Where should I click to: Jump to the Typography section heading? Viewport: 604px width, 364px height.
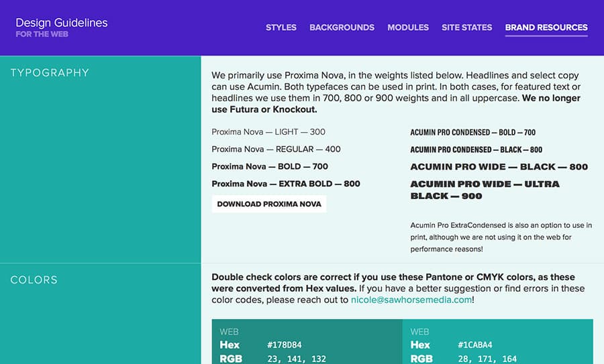click(50, 72)
